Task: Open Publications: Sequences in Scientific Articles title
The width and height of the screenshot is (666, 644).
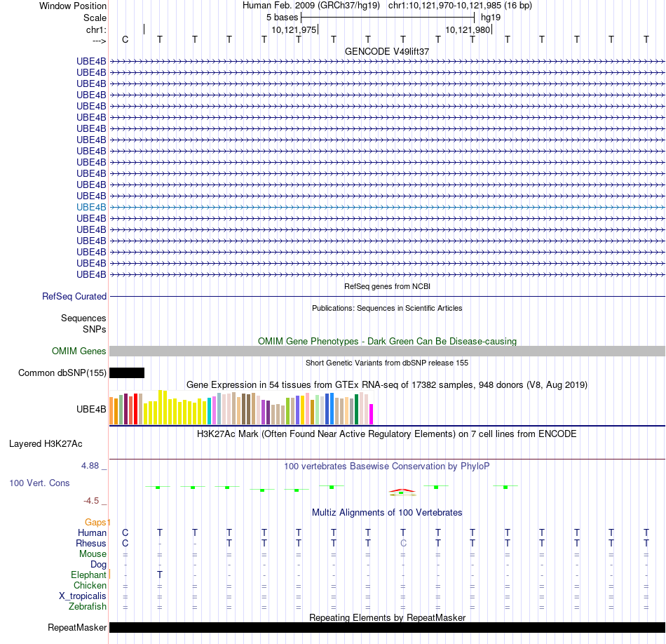Action: (387, 308)
